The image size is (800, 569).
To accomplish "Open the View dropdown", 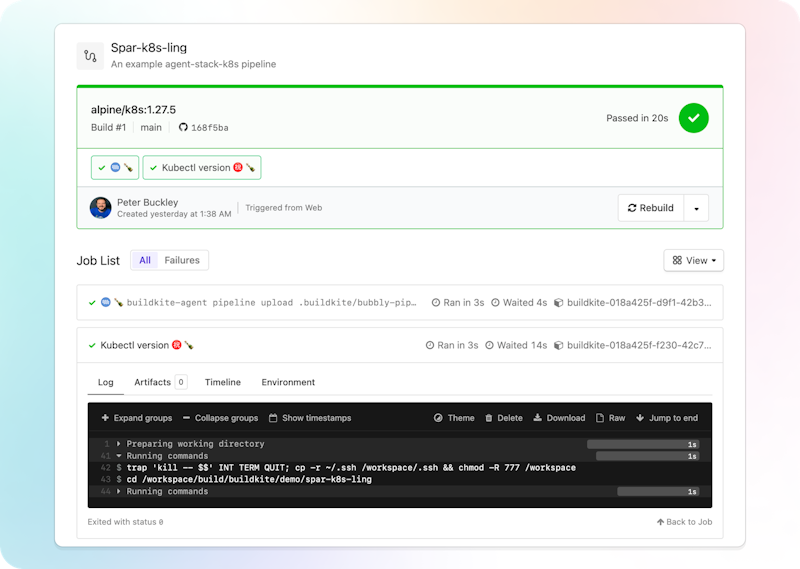I will (693, 260).
